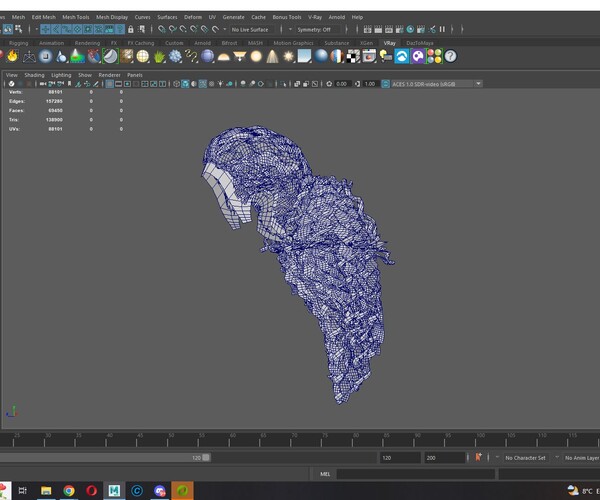Screen dimensions: 600x500
Task: Click the Maya icon in Windows taskbar
Action: tap(114, 490)
